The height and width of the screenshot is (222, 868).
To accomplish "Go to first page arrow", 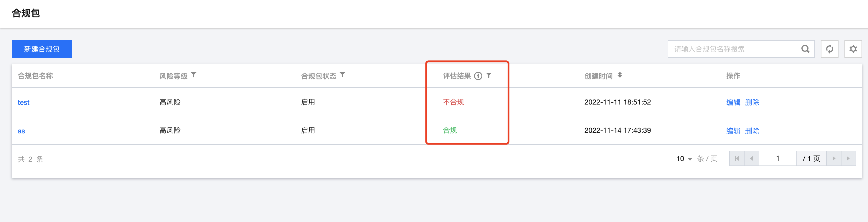I will coord(737,158).
